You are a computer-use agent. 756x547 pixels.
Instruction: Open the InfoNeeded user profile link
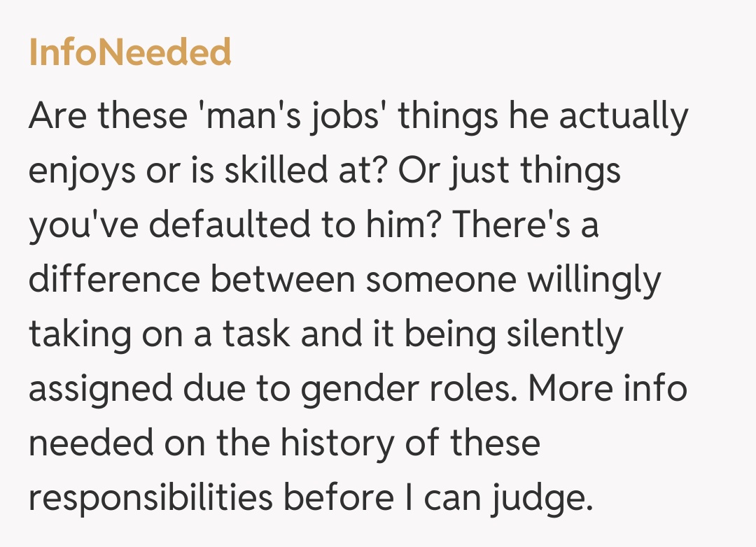click(129, 53)
